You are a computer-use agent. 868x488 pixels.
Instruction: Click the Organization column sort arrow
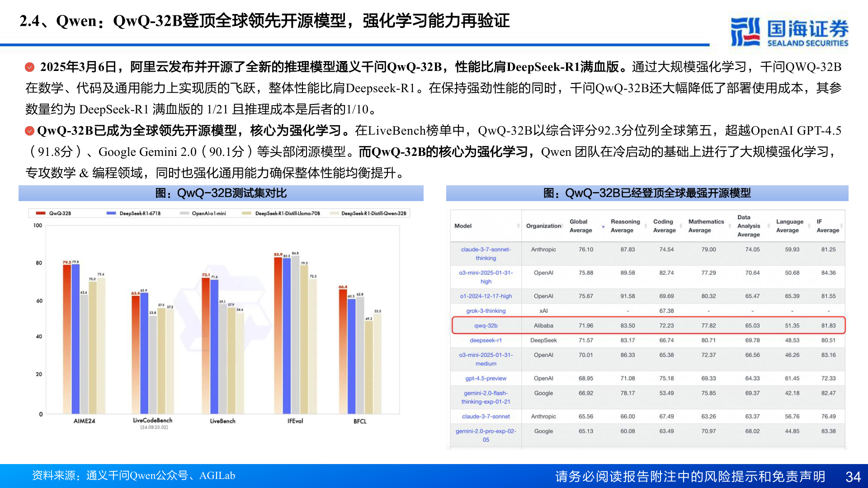563,226
